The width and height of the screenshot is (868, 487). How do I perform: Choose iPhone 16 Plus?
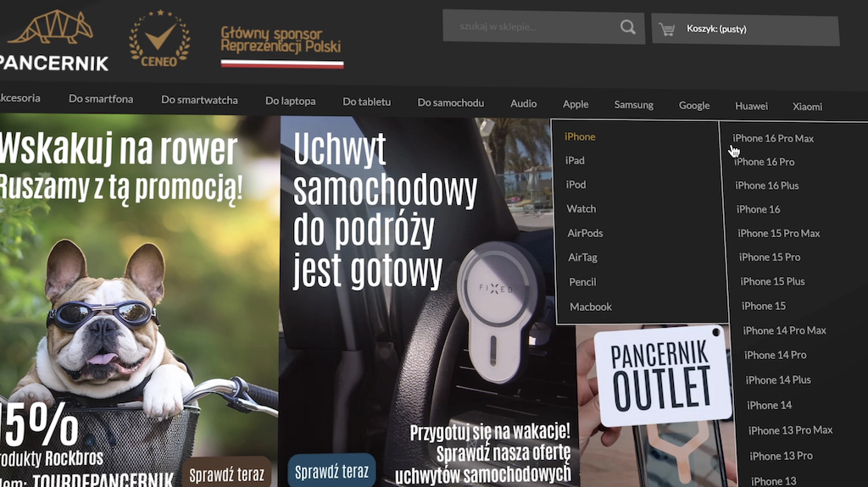click(766, 186)
